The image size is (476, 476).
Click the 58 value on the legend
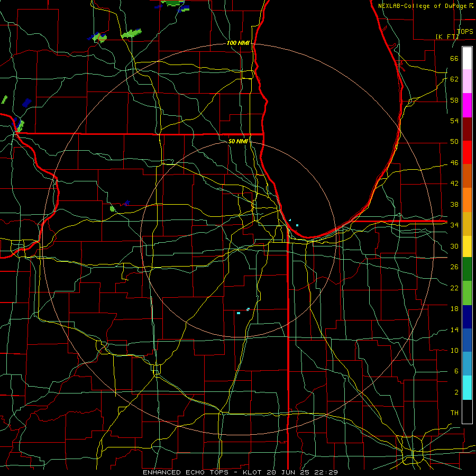(454, 100)
